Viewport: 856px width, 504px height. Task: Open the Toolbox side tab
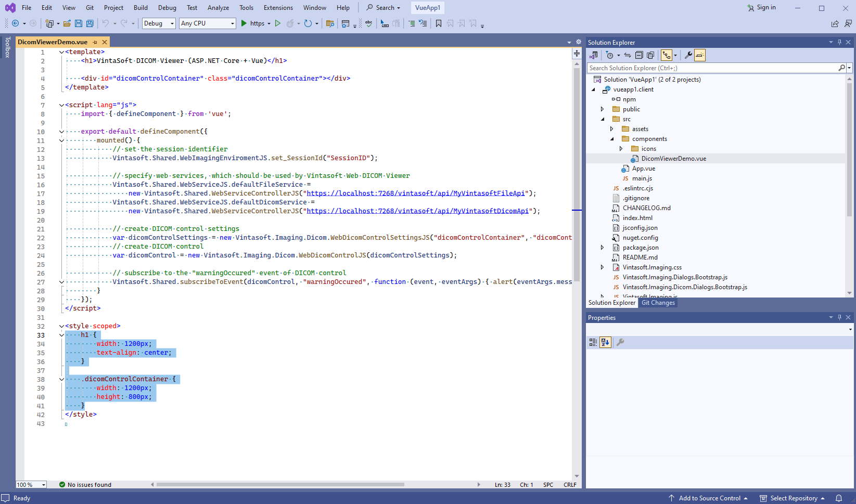(7, 47)
